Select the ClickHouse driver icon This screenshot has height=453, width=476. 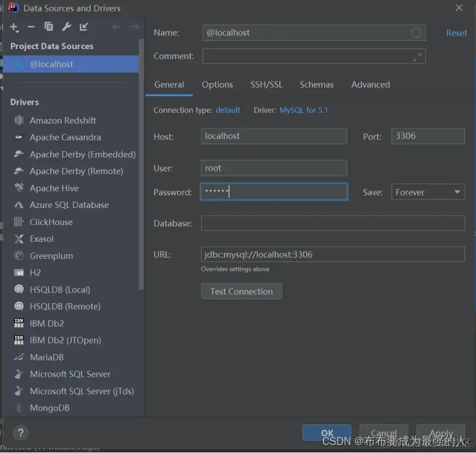pos(19,222)
